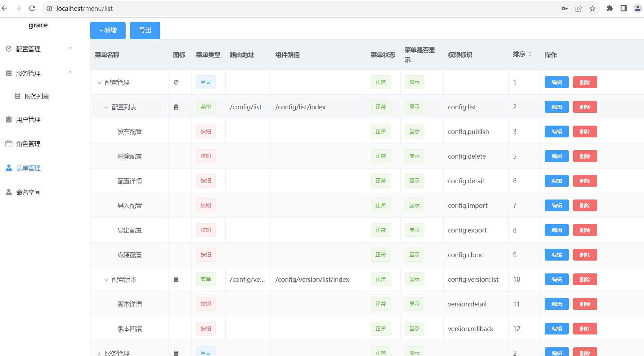Delete the 删除配置 row
Viewport: 644px width, 356px height.
point(585,156)
